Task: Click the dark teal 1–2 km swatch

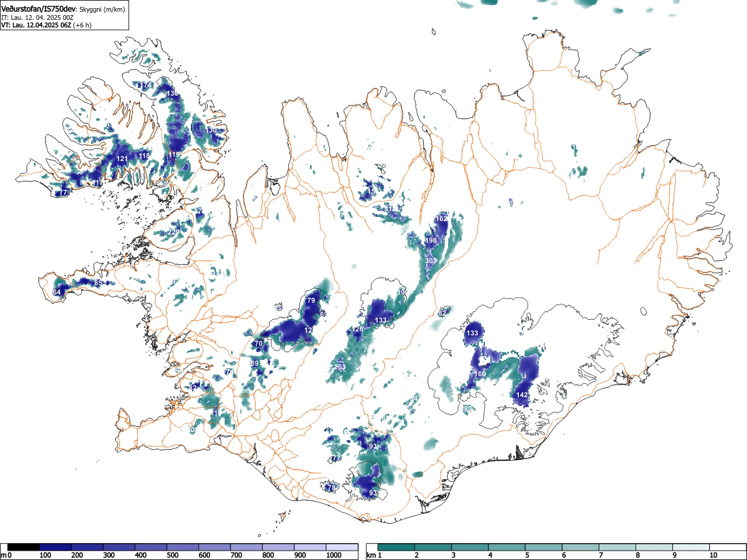Action: (397, 547)
